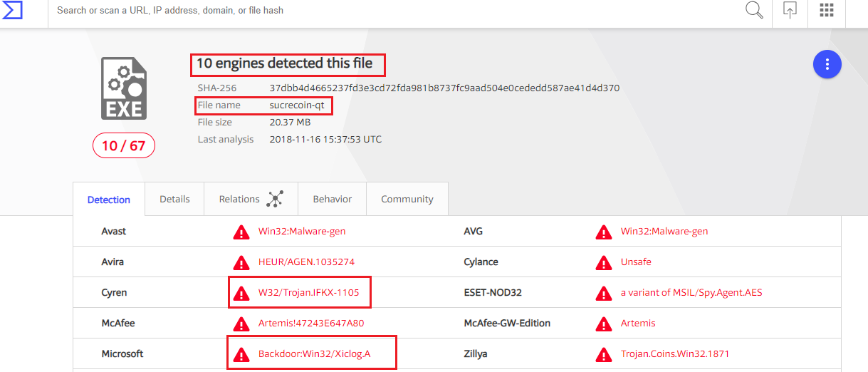The height and width of the screenshot is (372, 868).
Task: Open the apps grid icon
Action: pos(827,10)
